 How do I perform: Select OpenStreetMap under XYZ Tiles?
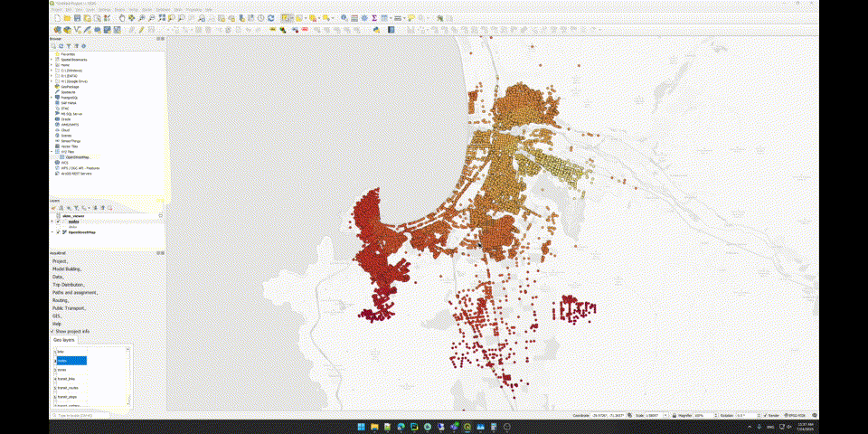79,157
